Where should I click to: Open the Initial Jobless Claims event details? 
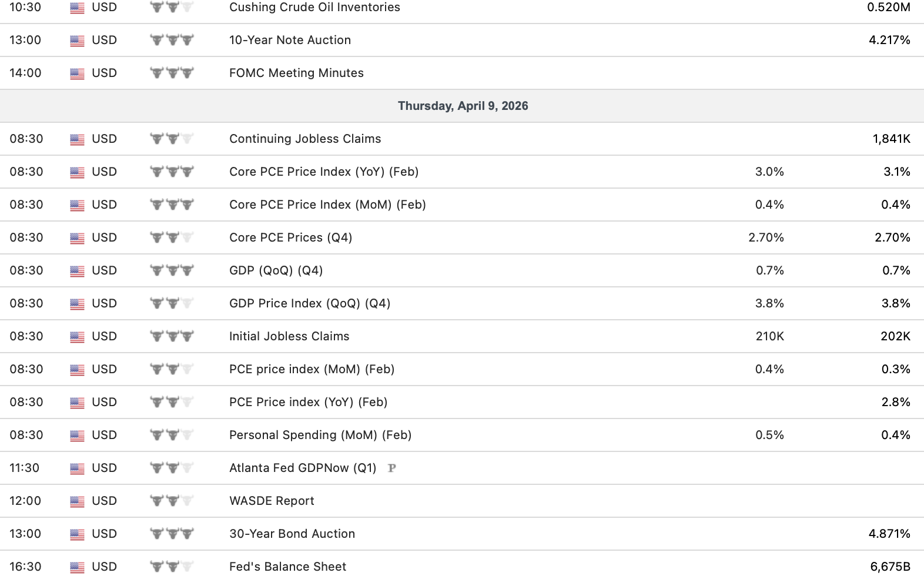289,336
